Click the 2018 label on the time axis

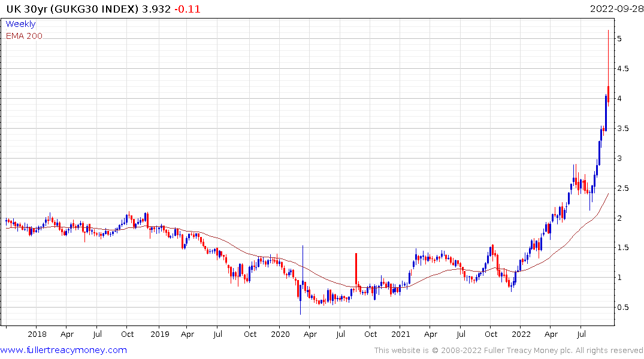pyautogui.click(x=37, y=334)
